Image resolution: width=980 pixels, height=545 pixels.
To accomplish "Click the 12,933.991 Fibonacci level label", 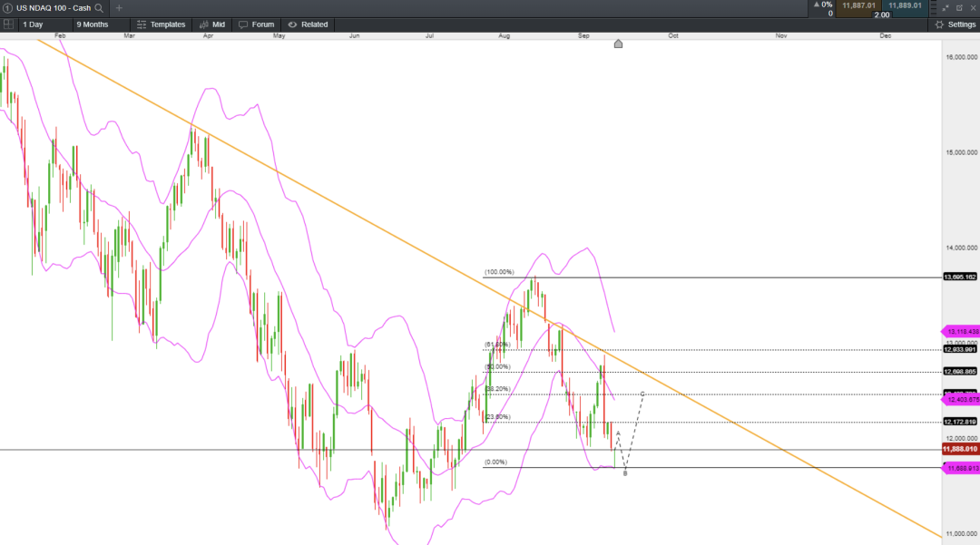I will 960,350.
